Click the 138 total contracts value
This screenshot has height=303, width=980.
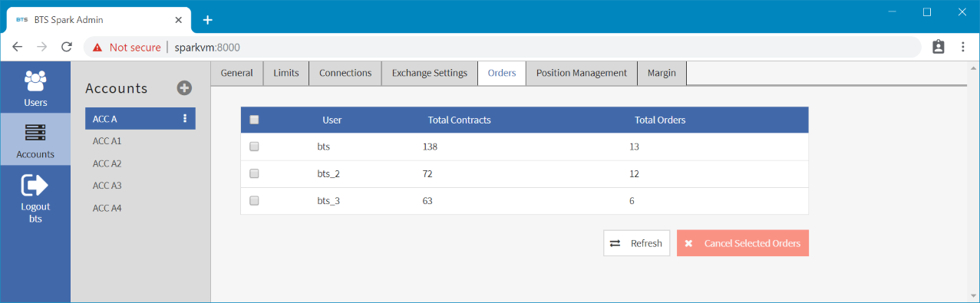[430, 147]
